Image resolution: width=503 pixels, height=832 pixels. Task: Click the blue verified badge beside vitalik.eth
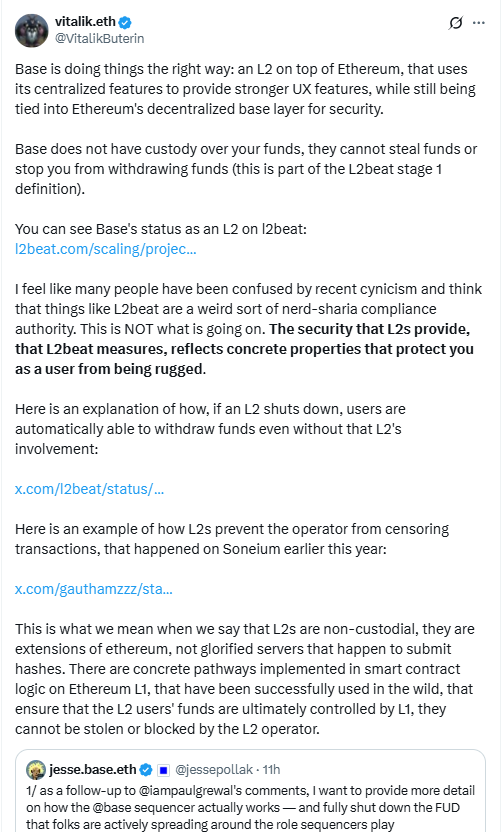[126, 22]
